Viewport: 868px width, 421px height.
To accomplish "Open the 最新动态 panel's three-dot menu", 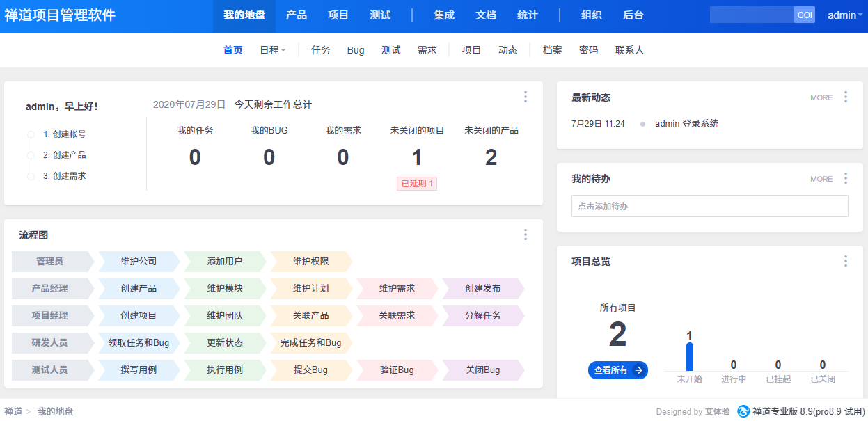I will tap(846, 97).
